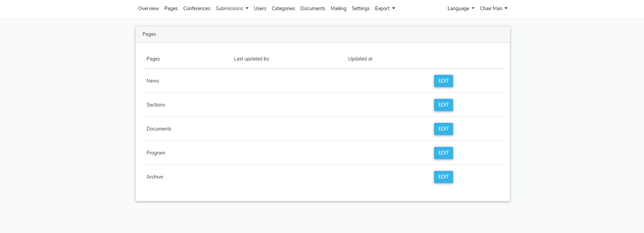Image resolution: width=644 pixels, height=233 pixels.
Task: Open the Chair Man user menu
Action: tap(494, 8)
